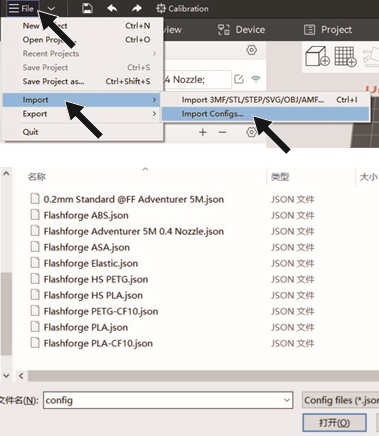Open the Export submenu
379x436 pixels.
(81, 114)
